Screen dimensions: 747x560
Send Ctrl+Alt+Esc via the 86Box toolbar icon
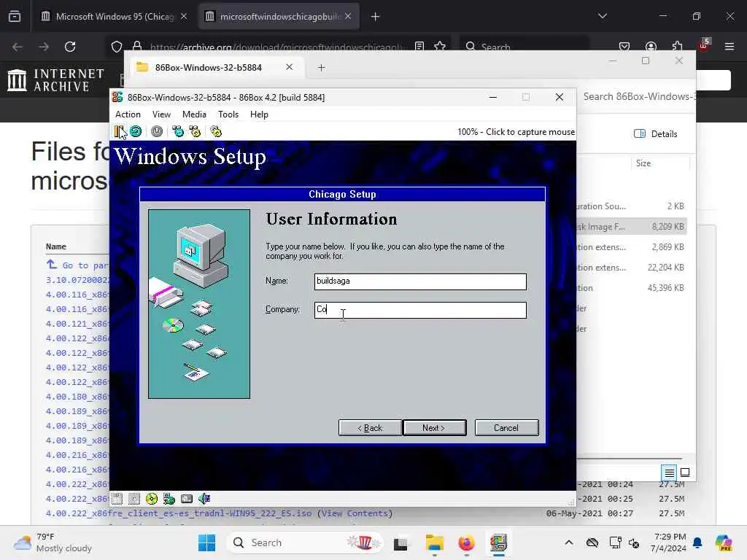[x=195, y=131]
